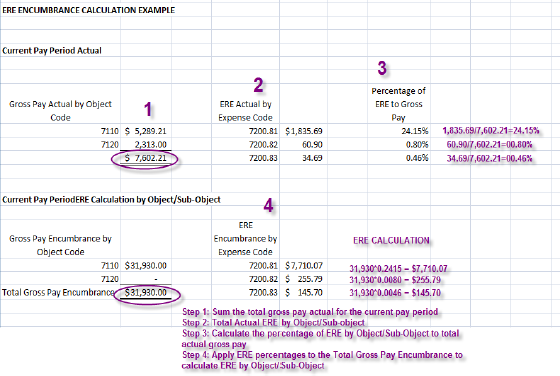Click the 'Step 1: Sum the total gross pay' note

[x=310, y=312]
